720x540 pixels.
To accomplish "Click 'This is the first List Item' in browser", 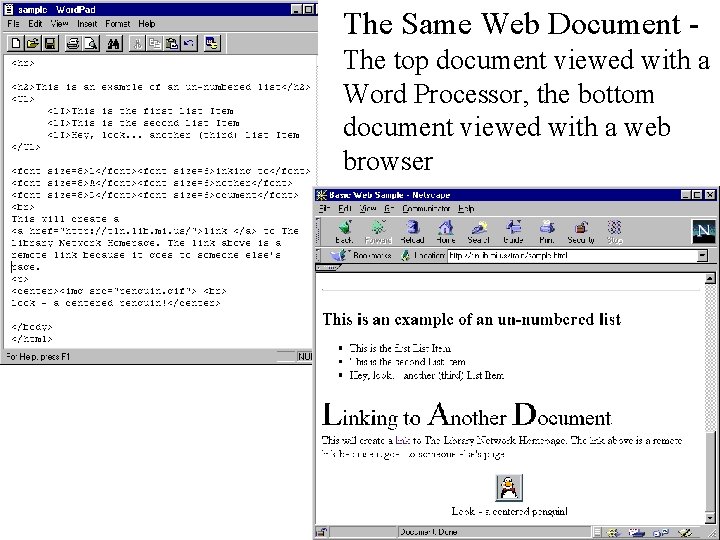I will point(400,348).
